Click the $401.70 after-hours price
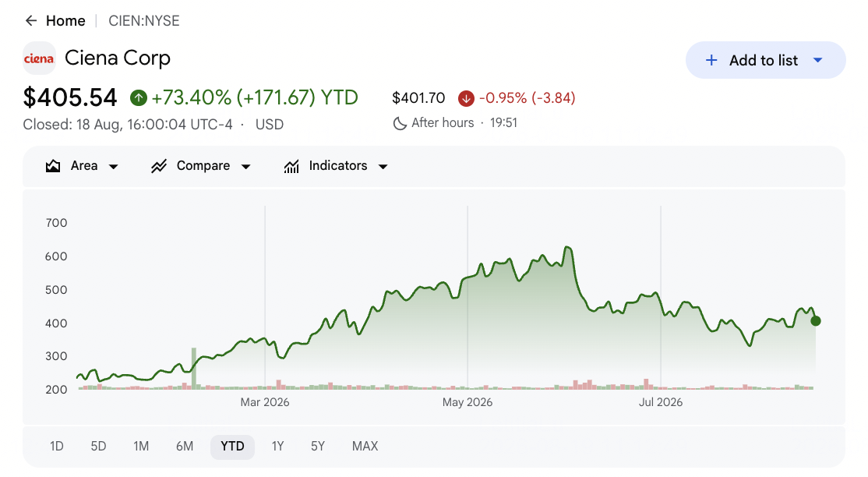868x477 pixels. click(418, 98)
